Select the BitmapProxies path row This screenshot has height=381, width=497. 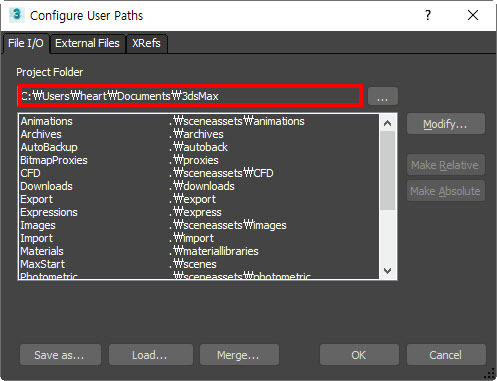pos(199,160)
